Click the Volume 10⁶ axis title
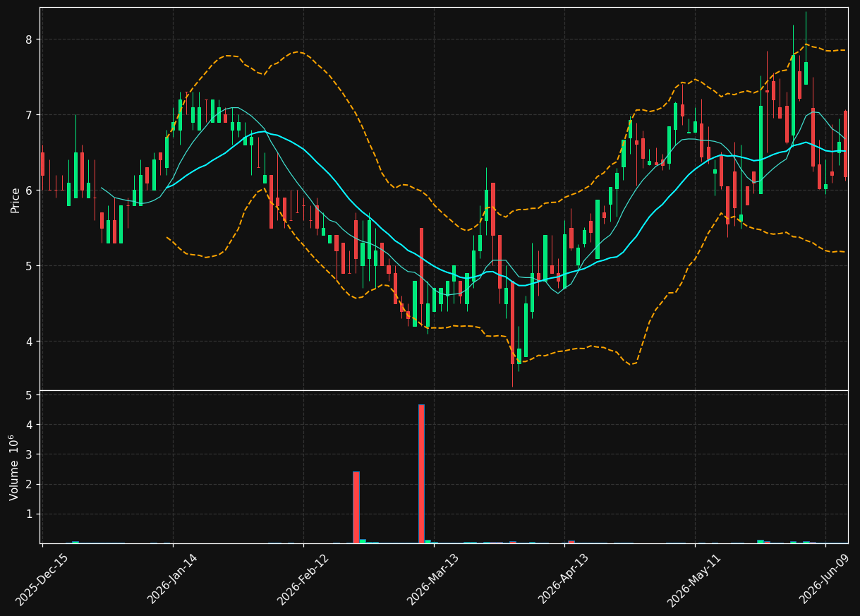This screenshot has height=616, width=860. tap(14, 467)
